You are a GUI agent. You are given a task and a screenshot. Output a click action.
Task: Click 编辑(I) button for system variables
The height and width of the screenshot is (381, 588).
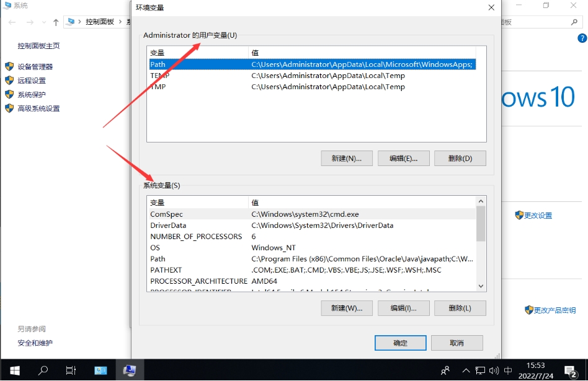(x=403, y=308)
